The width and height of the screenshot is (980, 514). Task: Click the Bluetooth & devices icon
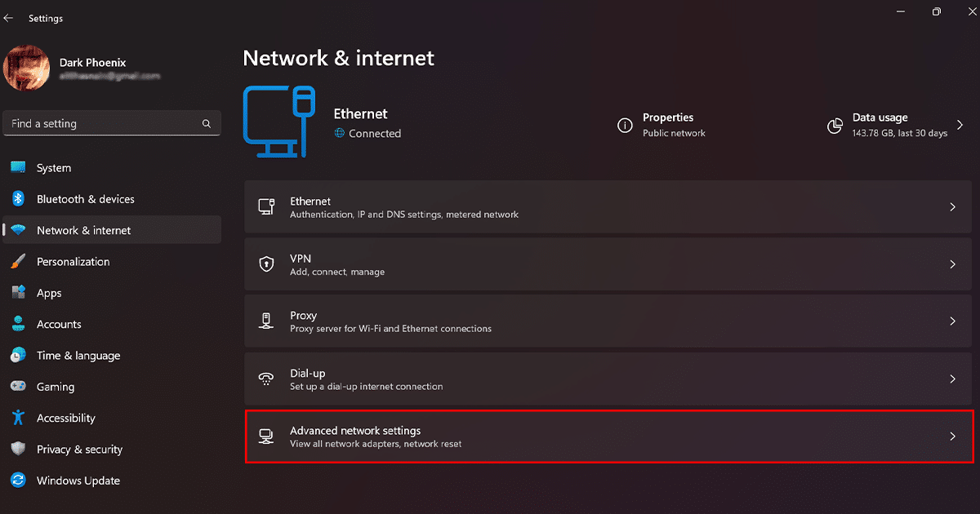click(x=19, y=199)
